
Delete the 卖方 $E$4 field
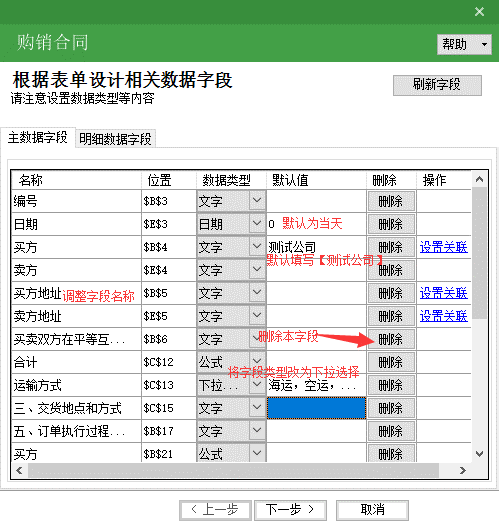click(x=391, y=270)
